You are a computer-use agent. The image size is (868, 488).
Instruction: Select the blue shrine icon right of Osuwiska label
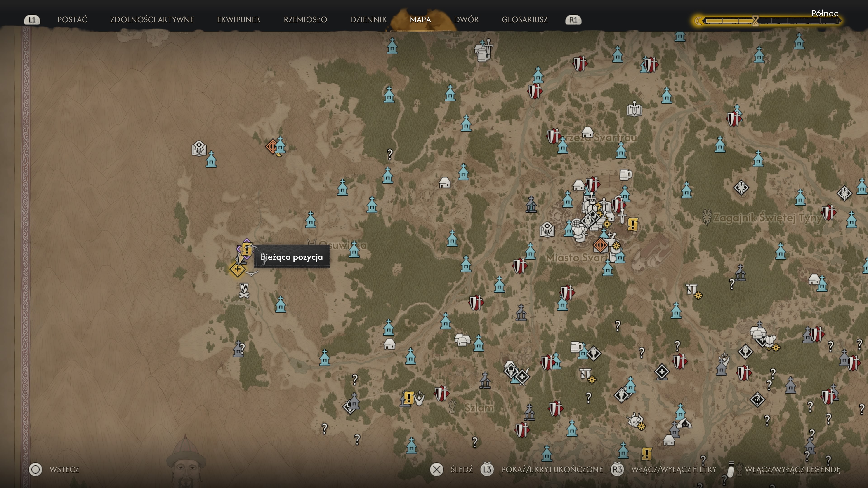[354, 250]
